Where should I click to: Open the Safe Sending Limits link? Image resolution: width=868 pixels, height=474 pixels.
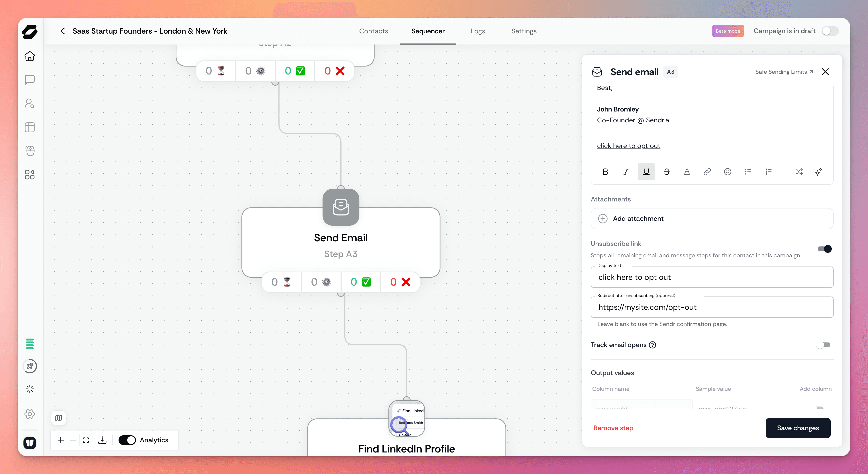click(784, 72)
